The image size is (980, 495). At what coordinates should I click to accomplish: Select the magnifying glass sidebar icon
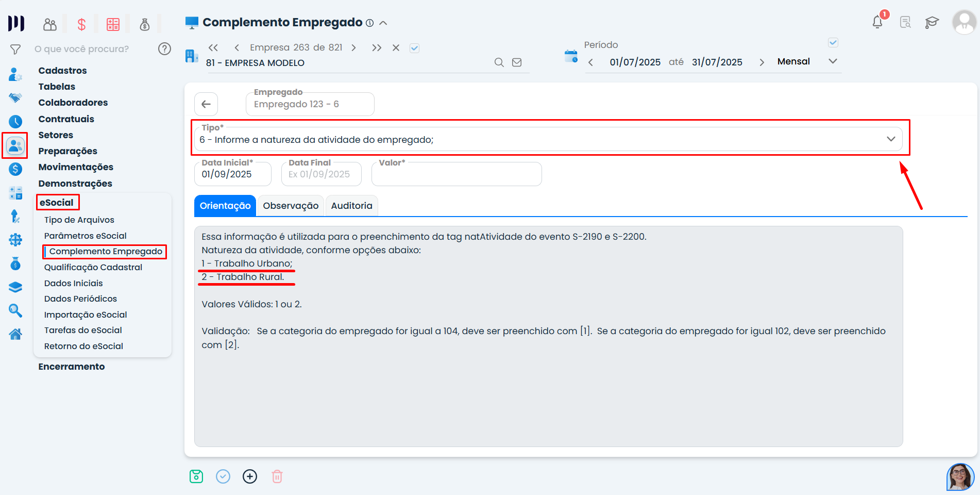coord(15,310)
